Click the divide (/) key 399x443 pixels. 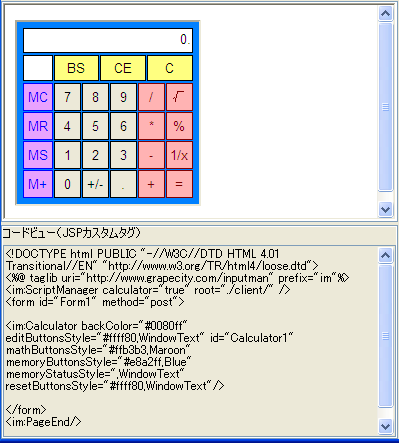coord(151,97)
